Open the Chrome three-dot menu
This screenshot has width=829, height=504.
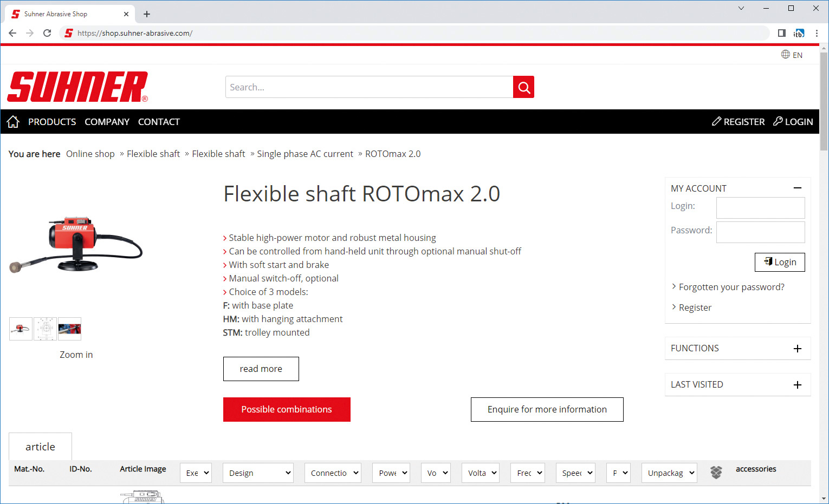coord(817,33)
